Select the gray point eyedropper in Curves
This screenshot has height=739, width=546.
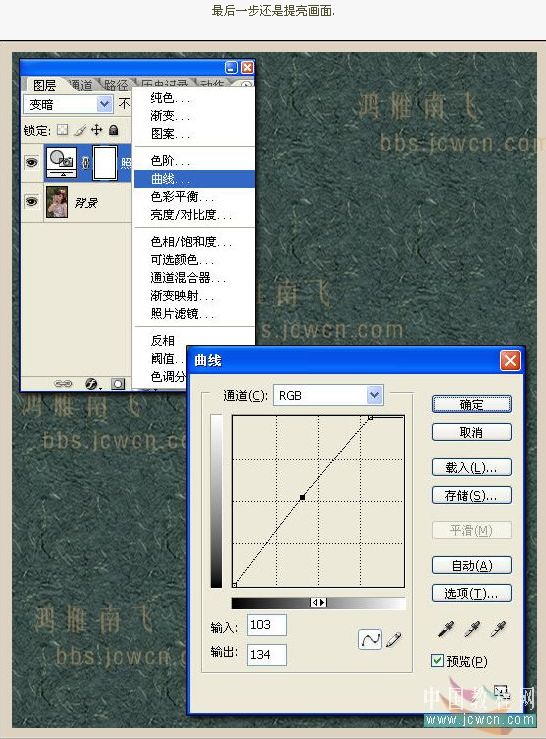coord(472,629)
